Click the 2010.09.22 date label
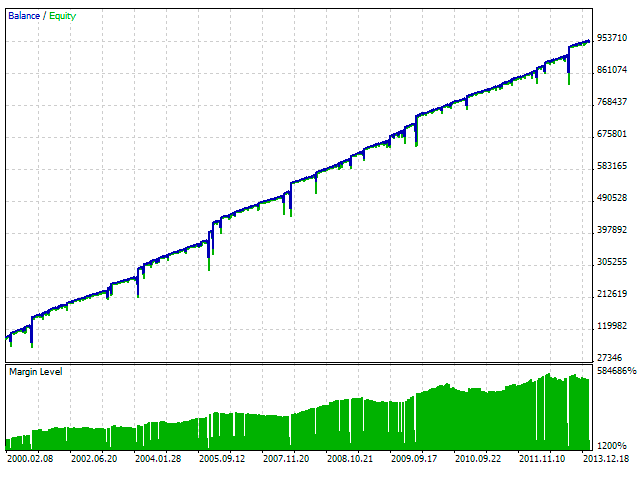 pos(478,459)
